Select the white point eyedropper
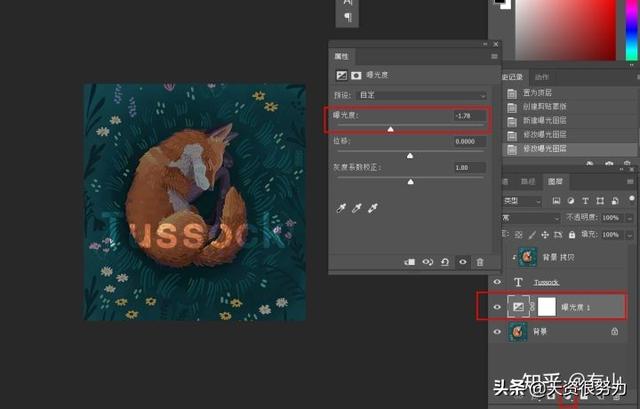 [x=373, y=208]
